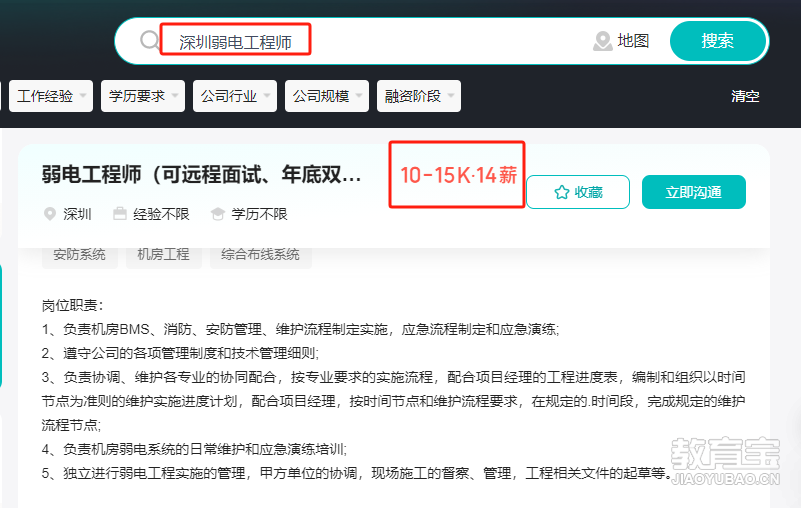The image size is (801, 508).
Task: Click the 收藏 favorite button
Action: pos(578,192)
